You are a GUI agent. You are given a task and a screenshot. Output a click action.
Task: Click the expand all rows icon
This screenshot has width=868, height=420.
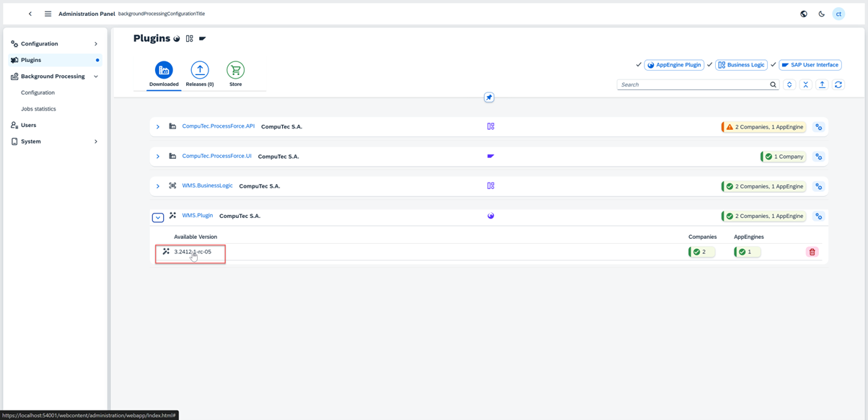(789, 85)
